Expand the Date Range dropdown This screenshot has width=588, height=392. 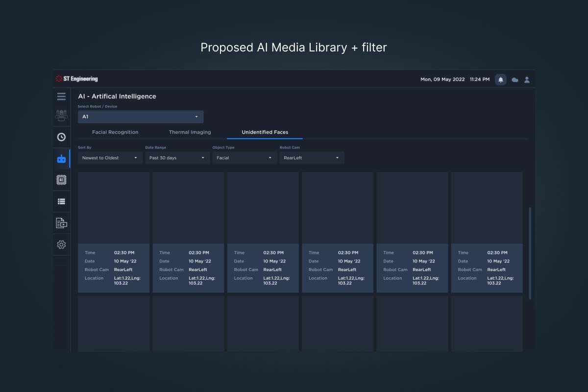pos(177,158)
